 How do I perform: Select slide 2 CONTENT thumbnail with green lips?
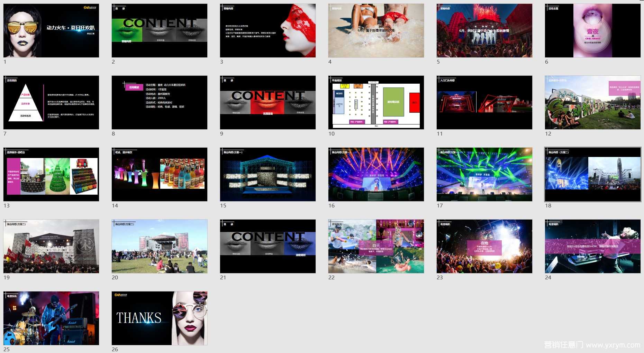[160, 30]
